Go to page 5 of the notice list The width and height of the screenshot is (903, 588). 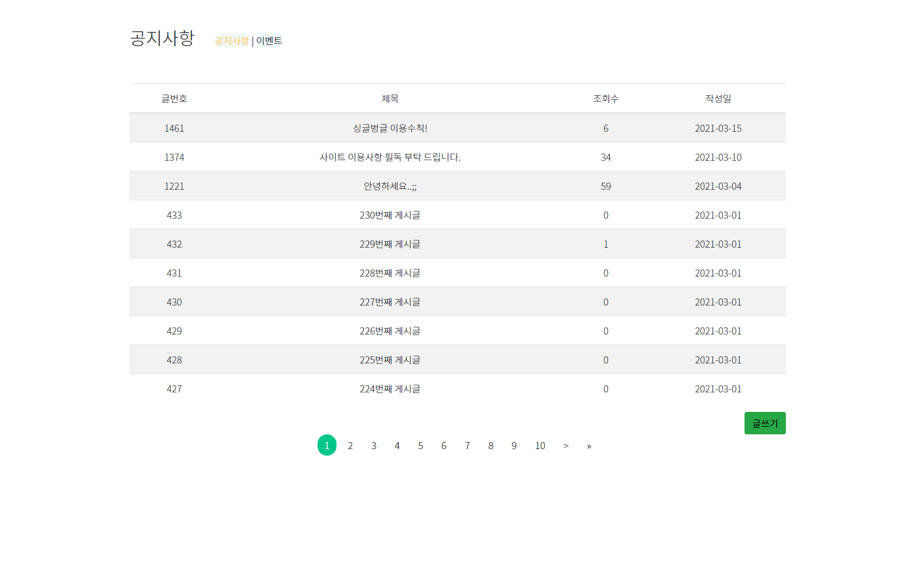click(420, 445)
